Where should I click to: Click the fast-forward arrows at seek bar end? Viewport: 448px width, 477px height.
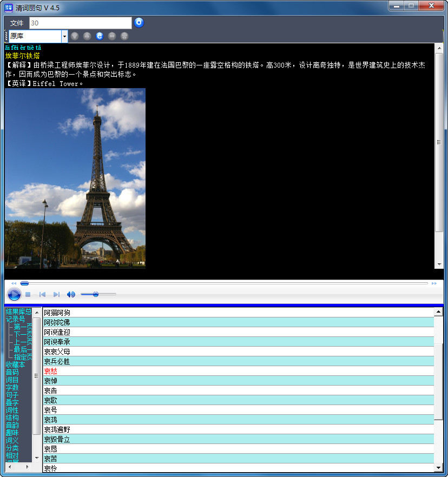pyautogui.click(x=434, y=283)
